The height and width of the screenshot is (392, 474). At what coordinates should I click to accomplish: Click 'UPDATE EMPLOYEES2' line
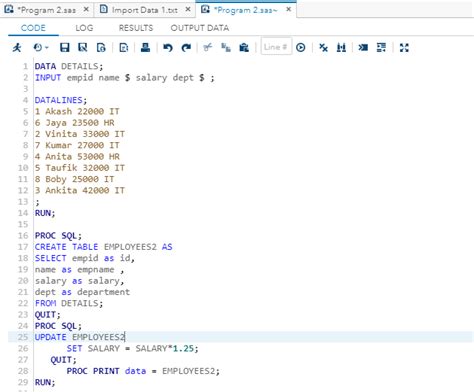(80, 337)
